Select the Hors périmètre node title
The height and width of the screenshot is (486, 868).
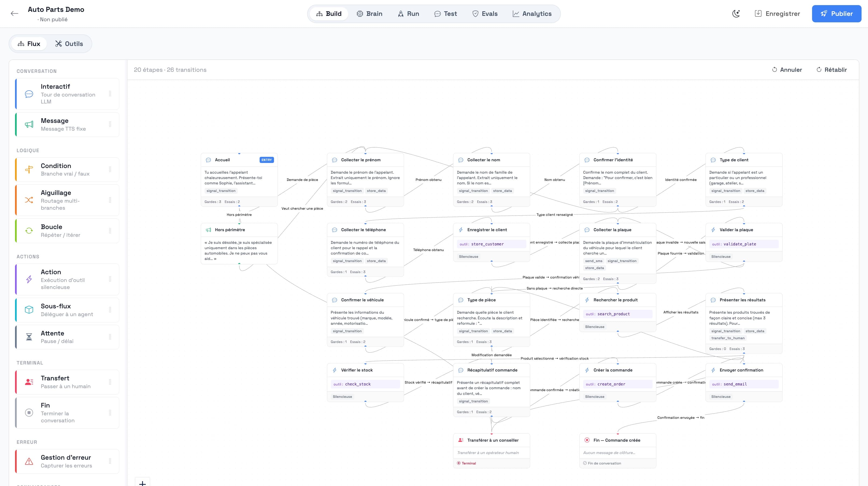pos(230,230)
